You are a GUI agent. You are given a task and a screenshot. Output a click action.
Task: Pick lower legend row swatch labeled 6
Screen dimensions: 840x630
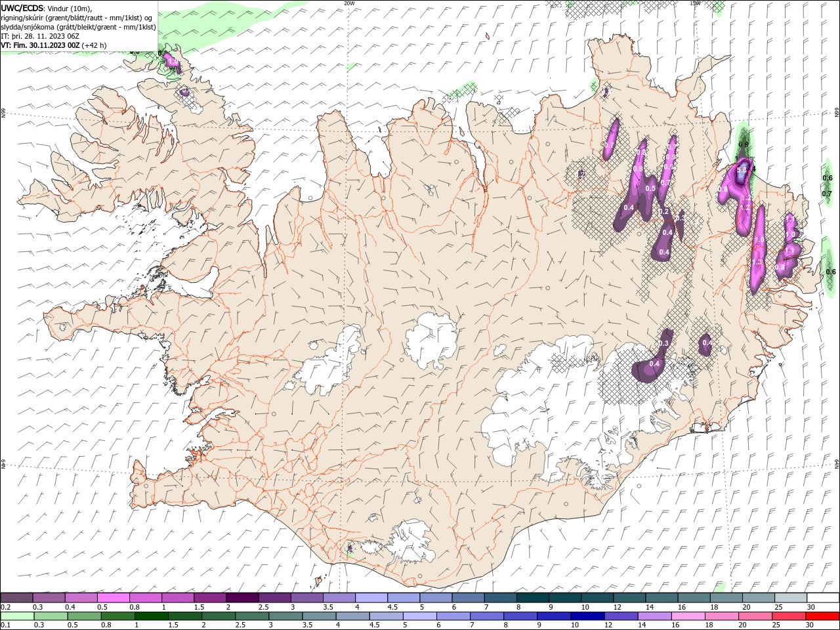(x=453, y=616)
